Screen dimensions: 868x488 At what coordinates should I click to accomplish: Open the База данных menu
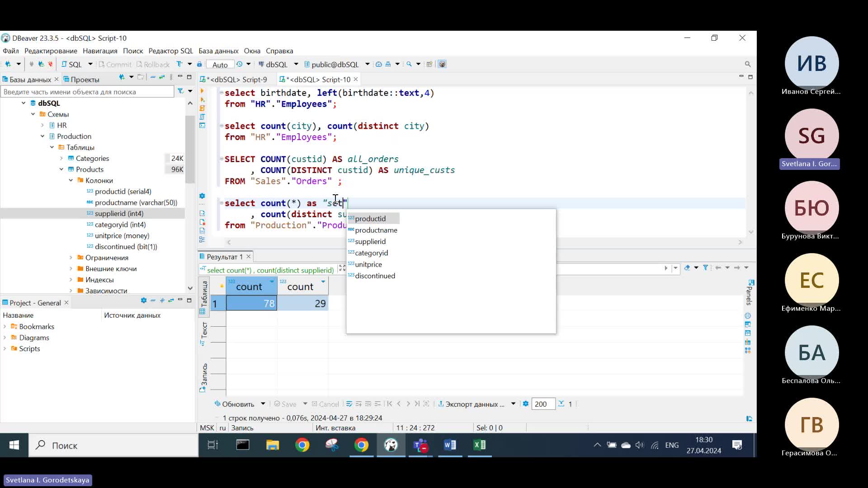click(218, 51)
